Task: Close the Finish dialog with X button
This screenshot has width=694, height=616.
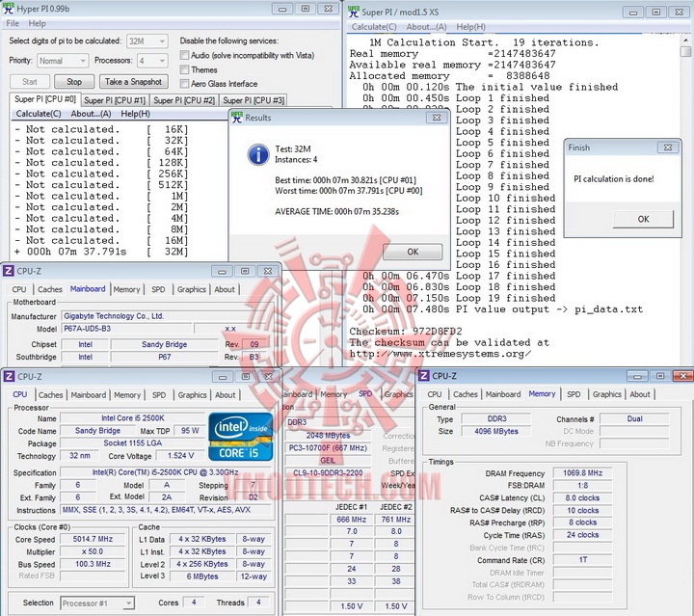Action: [668, 147]
